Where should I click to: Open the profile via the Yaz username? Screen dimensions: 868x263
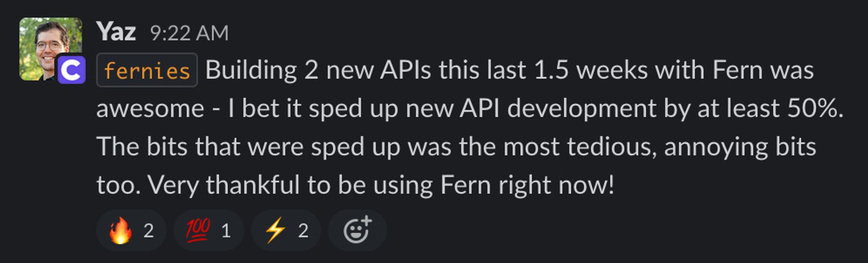tap(116, 32)
